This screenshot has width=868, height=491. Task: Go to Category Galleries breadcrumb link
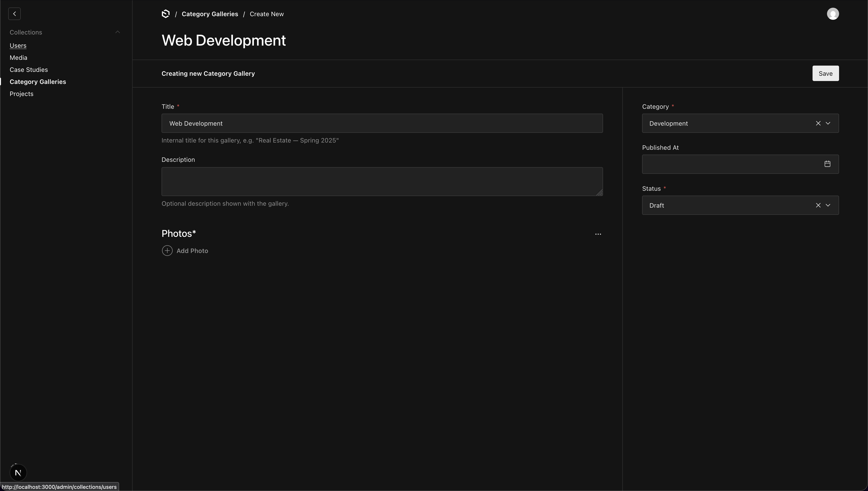click(210, 14)
